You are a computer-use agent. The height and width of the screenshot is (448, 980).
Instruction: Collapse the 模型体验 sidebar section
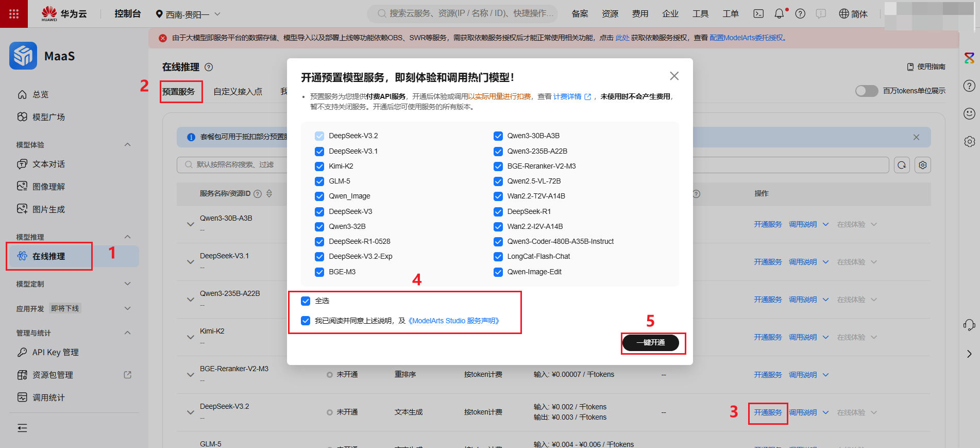click(128, 144)
